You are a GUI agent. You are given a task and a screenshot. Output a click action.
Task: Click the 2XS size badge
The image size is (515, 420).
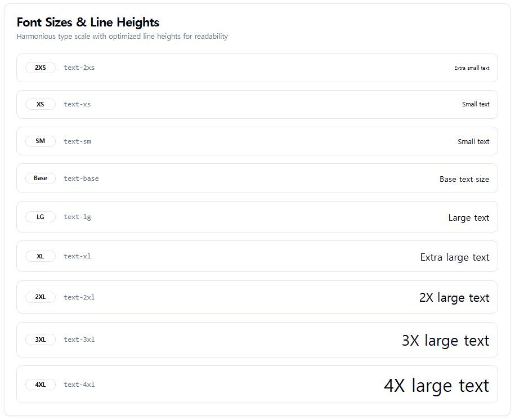coord(41,68)
